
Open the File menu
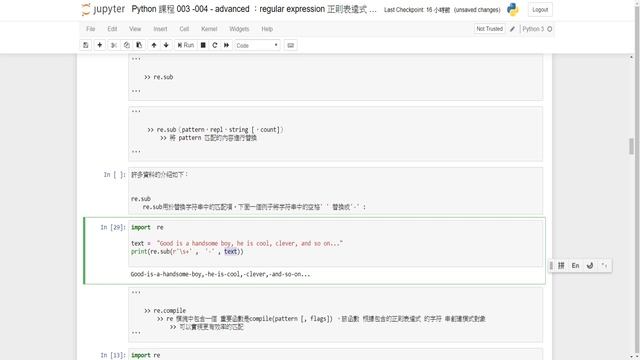pyautogui.click(x=91, y=29)
